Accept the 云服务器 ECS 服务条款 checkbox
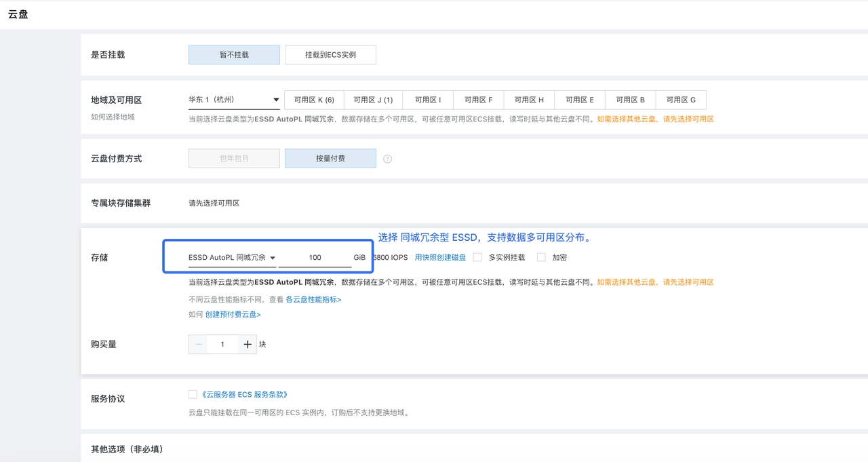Viewport: 868px width, 462px height. coord(193,394)
